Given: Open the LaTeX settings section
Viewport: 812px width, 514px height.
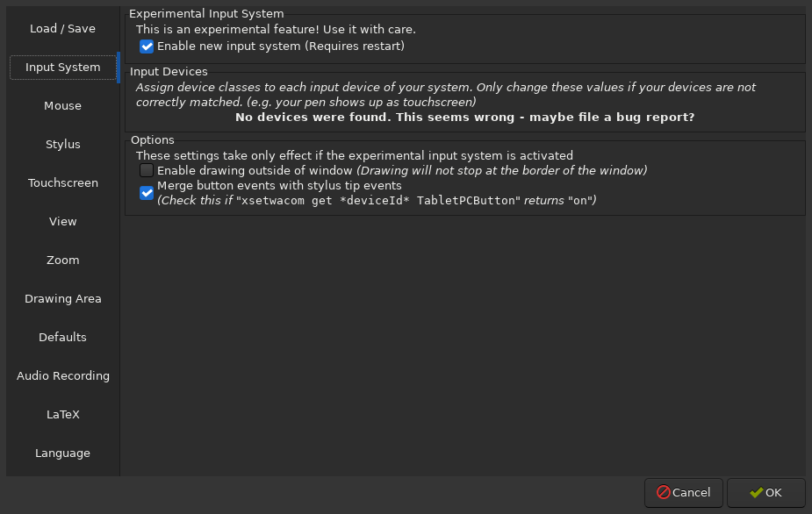Looking at the screenshot, I should pos(62,414).
